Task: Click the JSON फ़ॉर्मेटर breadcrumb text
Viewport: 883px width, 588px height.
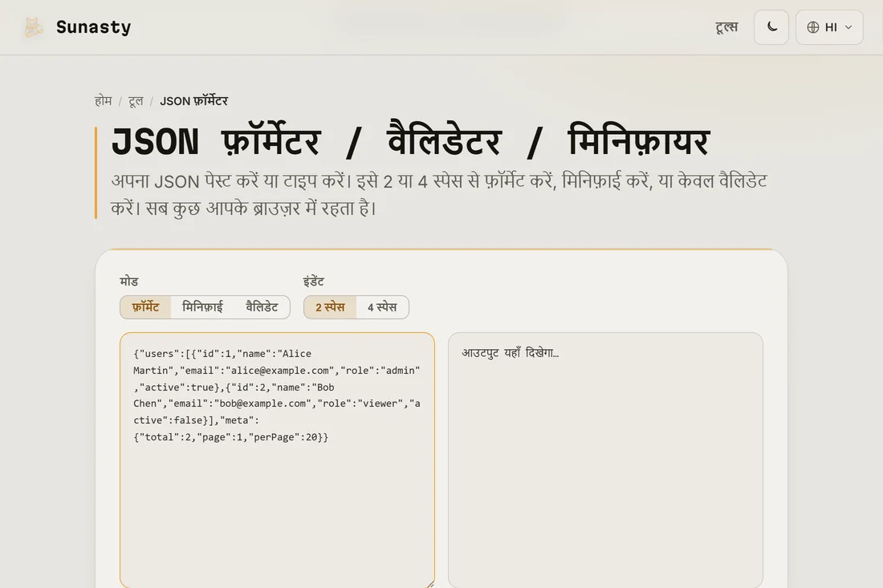Action: pos(193,101)
